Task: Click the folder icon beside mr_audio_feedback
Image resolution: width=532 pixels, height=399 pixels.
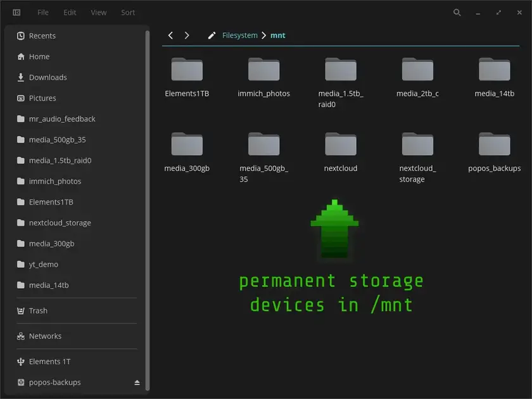Action: 21,119
